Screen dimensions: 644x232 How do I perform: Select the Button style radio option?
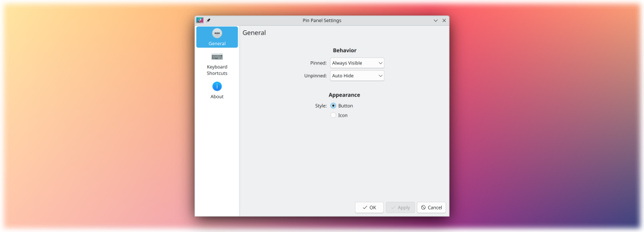point(333,106)
